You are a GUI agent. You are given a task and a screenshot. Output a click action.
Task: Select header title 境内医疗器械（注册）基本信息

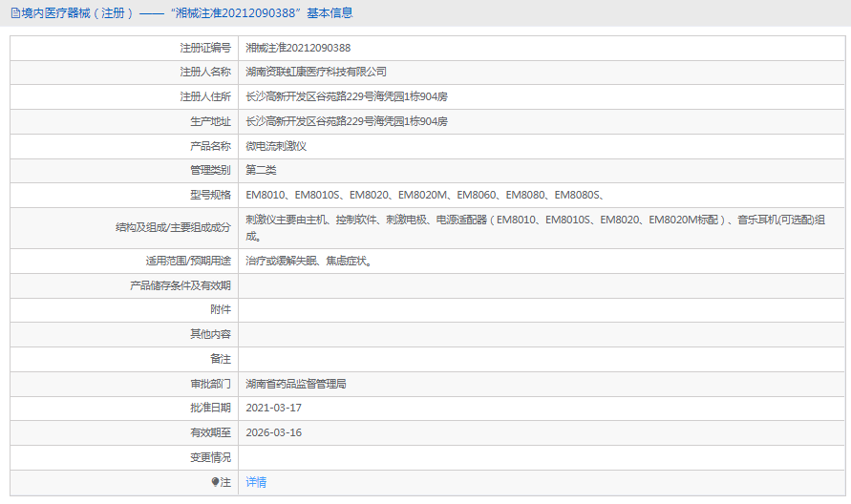186,13
